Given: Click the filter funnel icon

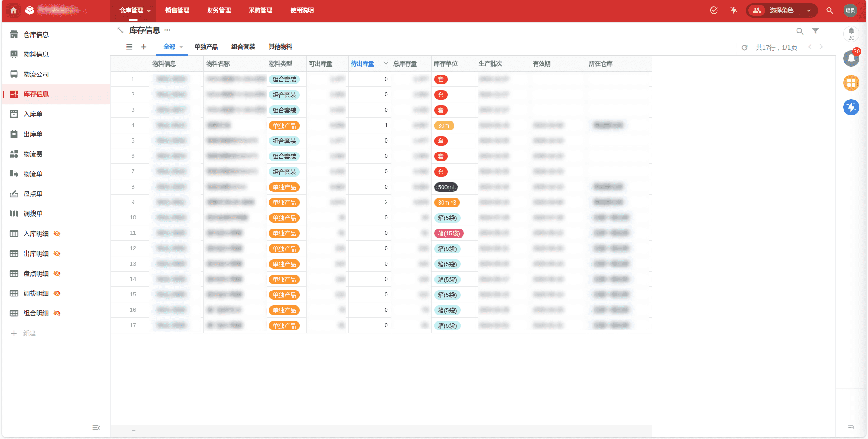Looking at the screenshot, I should (x=816, y=31).
